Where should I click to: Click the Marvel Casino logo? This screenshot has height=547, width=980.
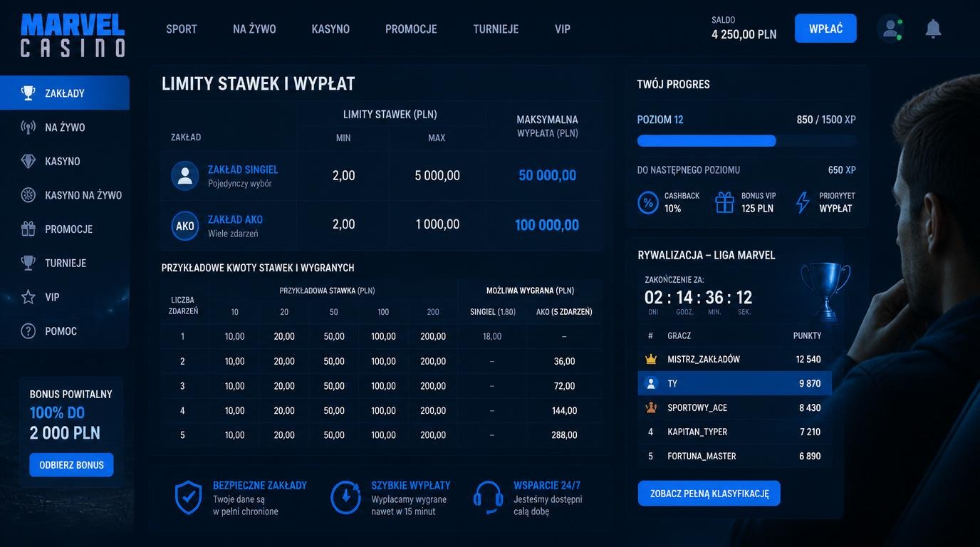click(x=73, y=35)
